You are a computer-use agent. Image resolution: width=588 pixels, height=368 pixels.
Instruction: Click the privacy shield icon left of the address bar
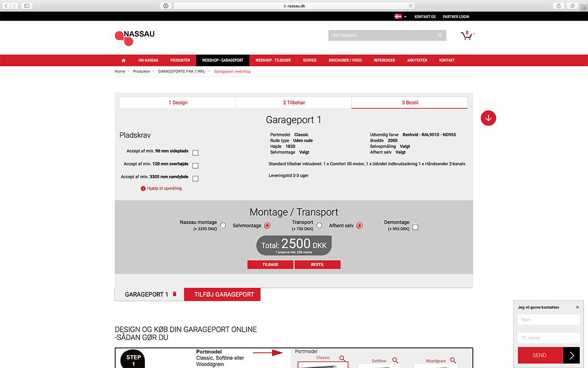[x=166, y=6]
